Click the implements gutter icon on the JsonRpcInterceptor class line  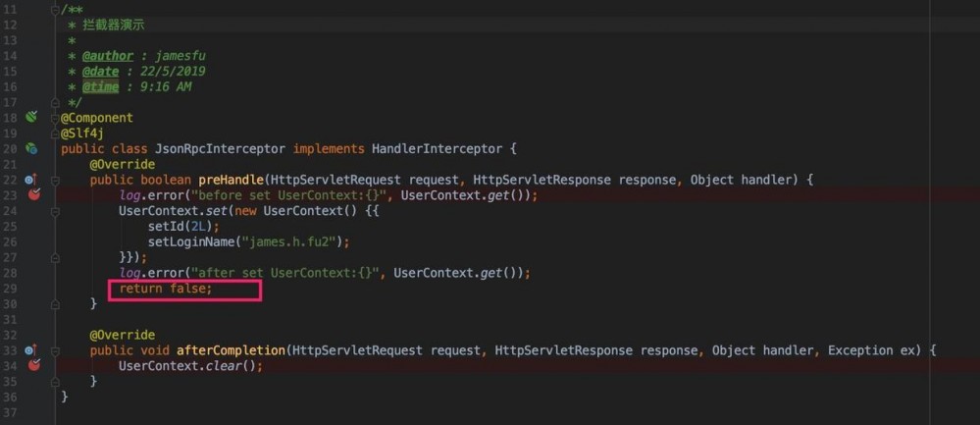[31, 148]
